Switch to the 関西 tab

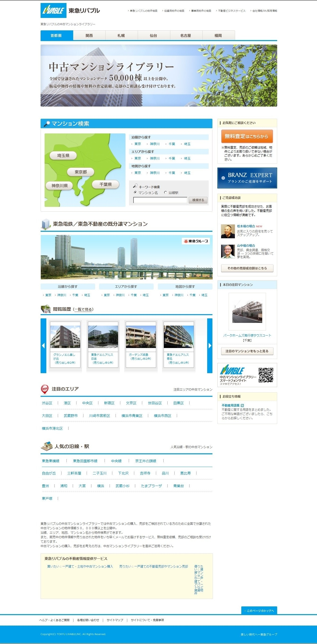[x=89, y=36]
